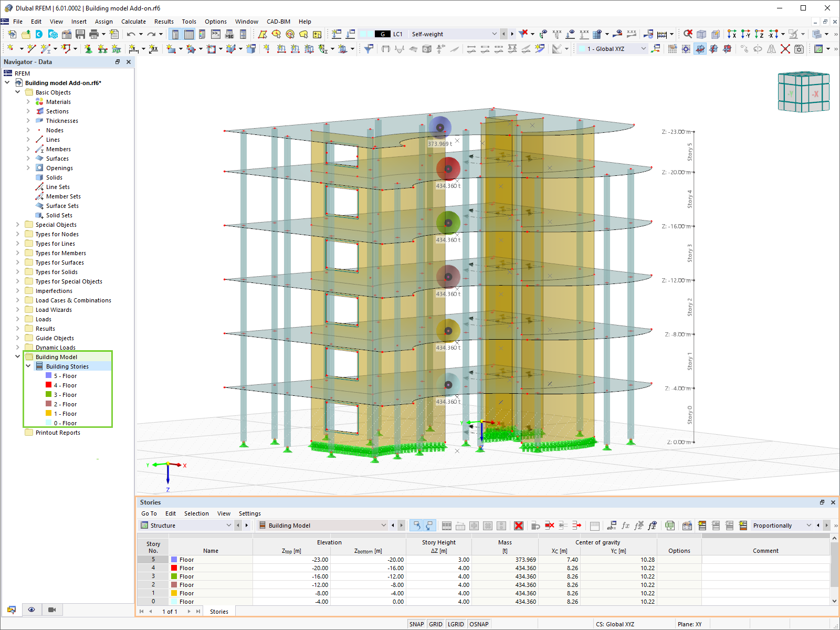Select the Stories tab at the bottom
The image size is (840, 630).
click(219, 611)
